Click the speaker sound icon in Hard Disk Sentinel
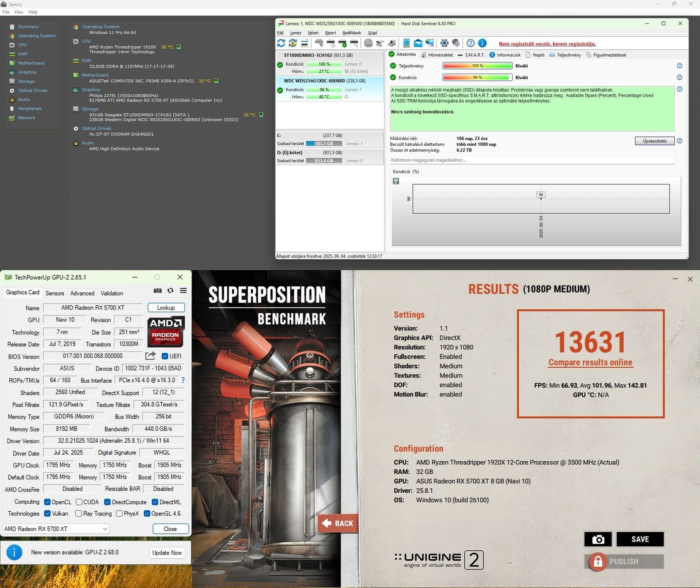700x588 pixels. coord(456,43)
